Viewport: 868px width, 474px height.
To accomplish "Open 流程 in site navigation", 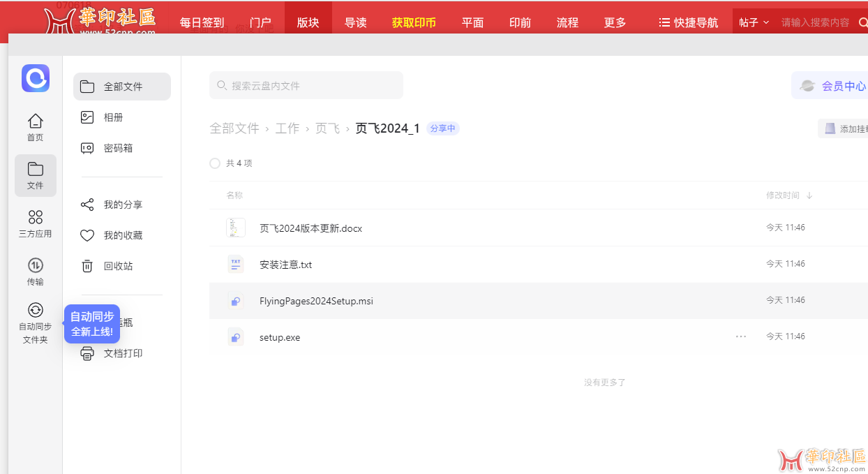I will click(x=567, y=22).
